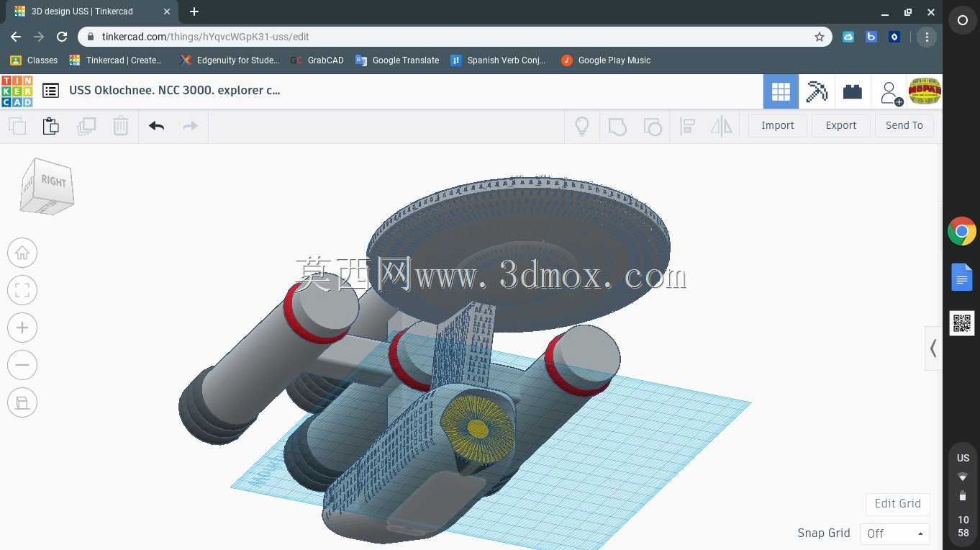This screenshot has width=980, height=550.
Task: Click Fit all in view button
Action: tap(22, 290)
